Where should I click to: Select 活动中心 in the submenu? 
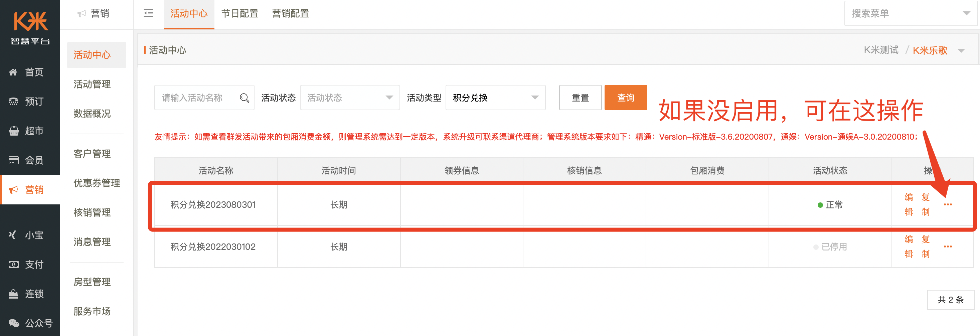point(96,55)
